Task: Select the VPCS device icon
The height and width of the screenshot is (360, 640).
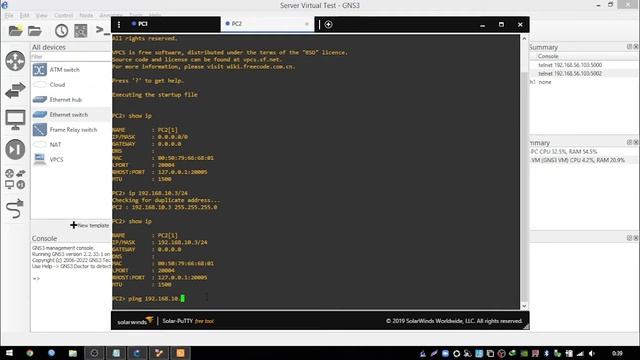Action: pyautogui.click(x=40, y=159)
